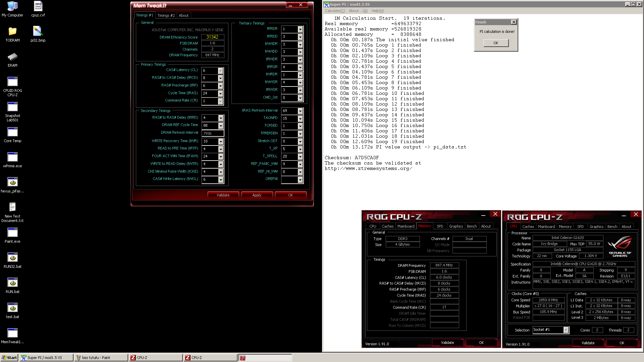Open Memory tab in right CPU-Z window
The image size is (644, 362).
pyautogui.click(x=565, y=227)
